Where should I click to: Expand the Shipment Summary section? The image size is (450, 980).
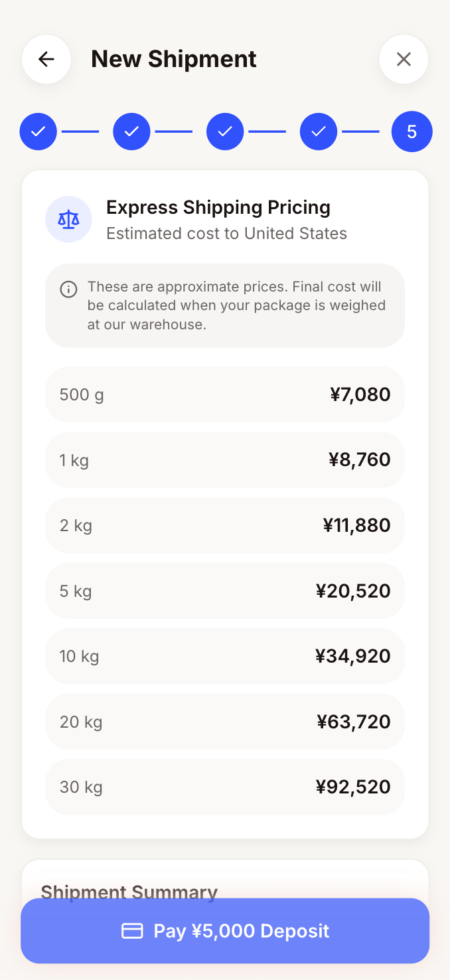129,892
